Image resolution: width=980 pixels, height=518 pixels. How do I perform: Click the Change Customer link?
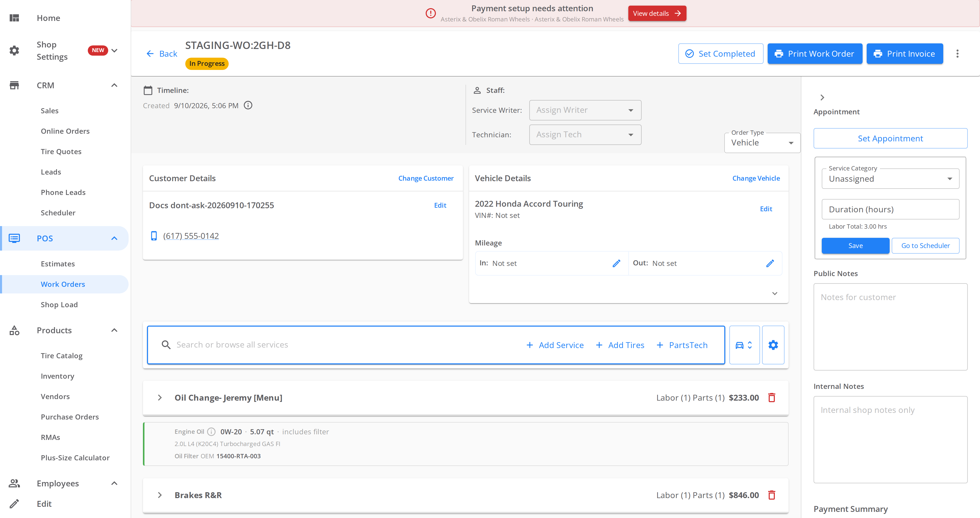(426, 178)
